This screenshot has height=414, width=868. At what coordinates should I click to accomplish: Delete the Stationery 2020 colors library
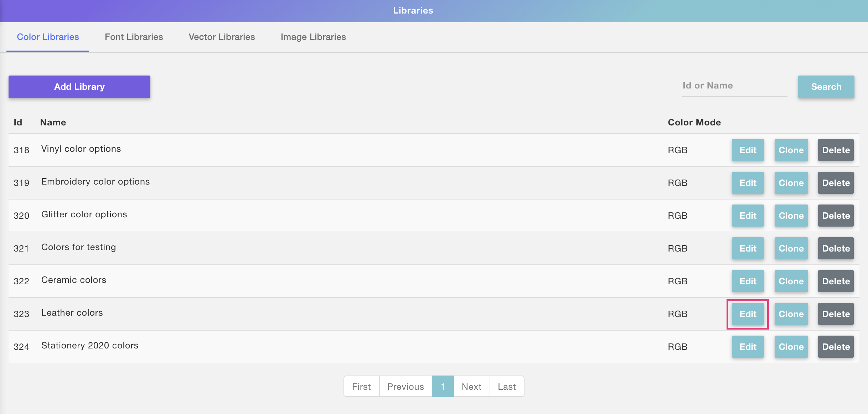(x=836, y=347)
